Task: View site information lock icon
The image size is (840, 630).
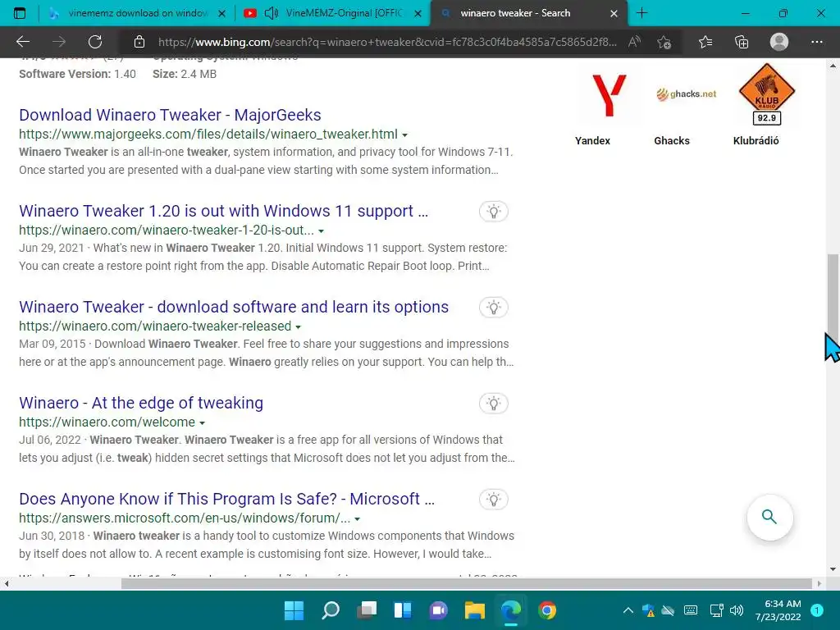Action: (x=139, y=42)
